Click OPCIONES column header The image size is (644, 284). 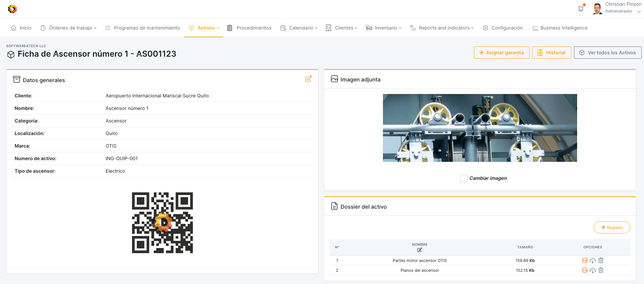593,247
